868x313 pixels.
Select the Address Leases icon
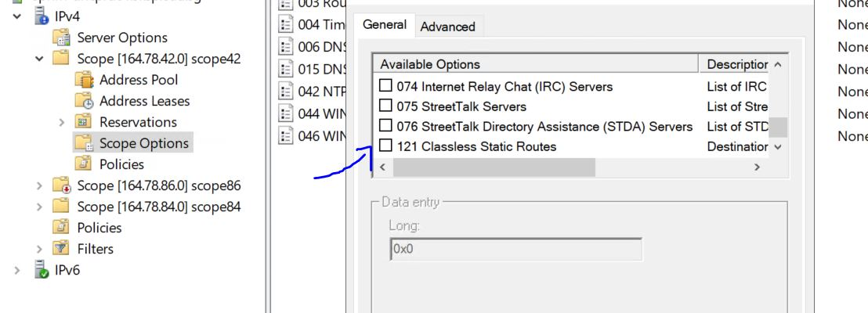pos(84,101)
